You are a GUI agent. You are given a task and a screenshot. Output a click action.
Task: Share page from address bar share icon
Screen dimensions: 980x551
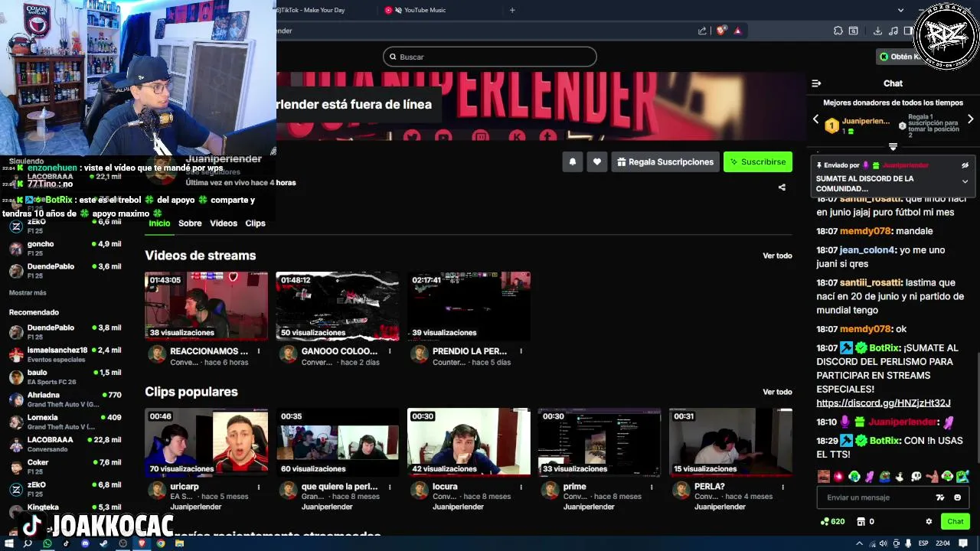(x=702, y=31)
